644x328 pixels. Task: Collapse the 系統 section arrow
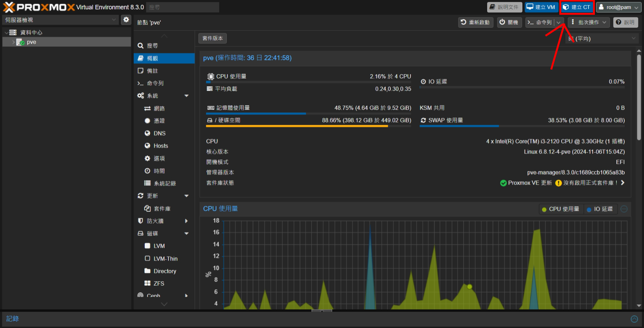[186, 96]
